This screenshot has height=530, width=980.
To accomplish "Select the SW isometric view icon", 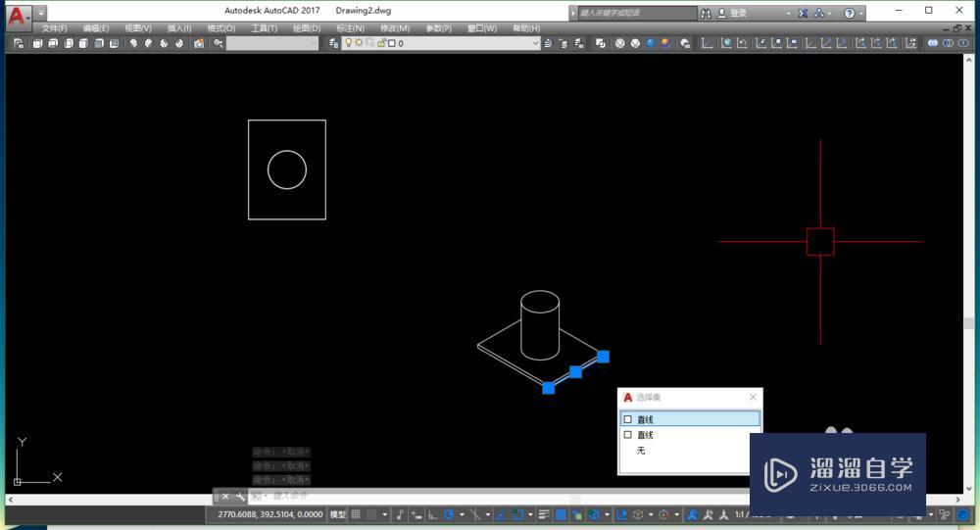I will click(133, 43).
